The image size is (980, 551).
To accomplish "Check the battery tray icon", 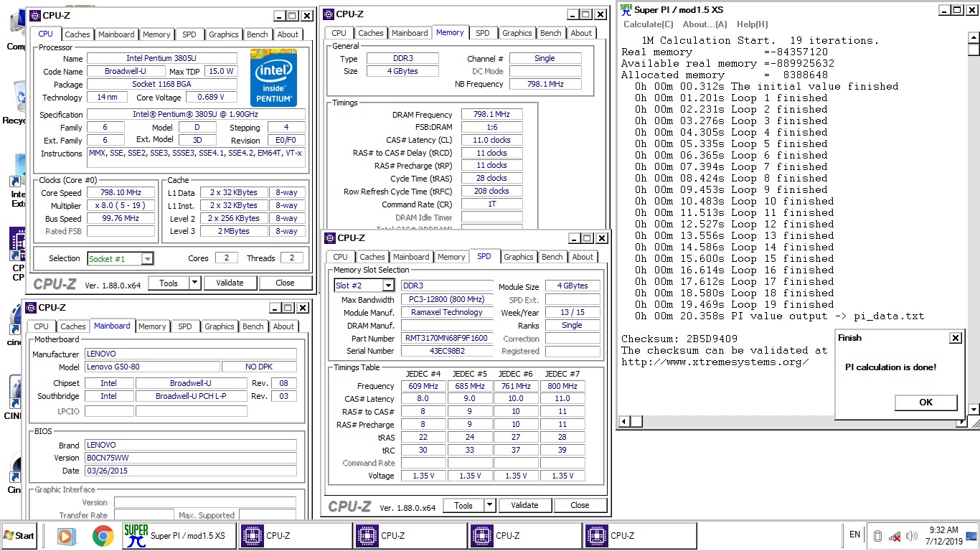I will (x=877, y=536).
